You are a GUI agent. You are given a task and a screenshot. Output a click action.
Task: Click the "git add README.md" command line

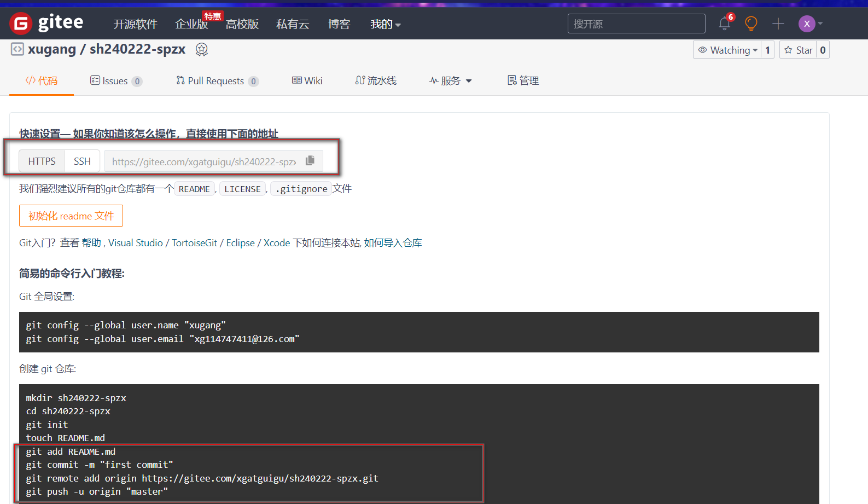click(x=71, y=451)
